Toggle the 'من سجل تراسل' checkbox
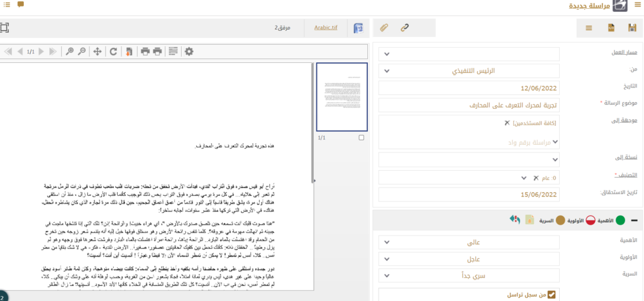This screenshot has width=644, height=301. (x=552, y=293)
